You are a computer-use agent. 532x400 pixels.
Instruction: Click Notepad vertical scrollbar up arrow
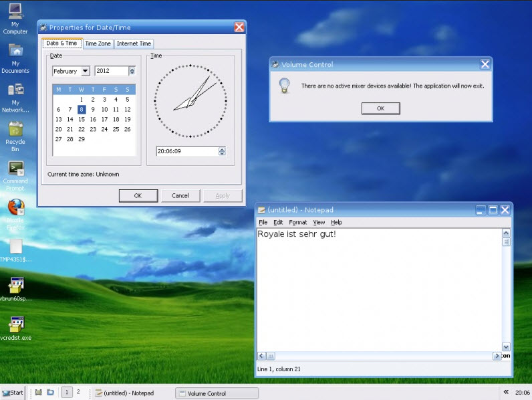click(x=506, y=233)
